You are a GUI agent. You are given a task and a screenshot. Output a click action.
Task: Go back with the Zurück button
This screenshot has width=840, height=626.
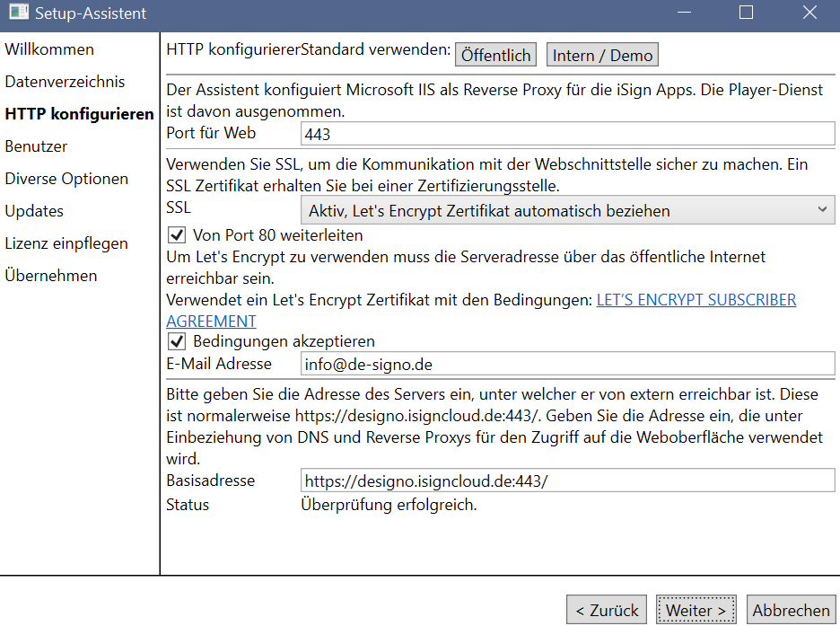(x=607, y=610)
